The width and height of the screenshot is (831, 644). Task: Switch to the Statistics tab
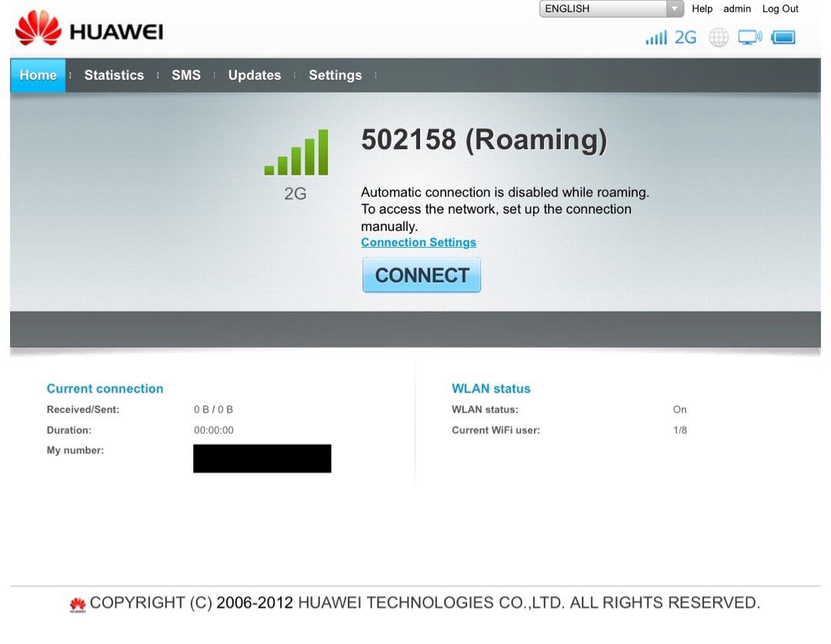114,75
